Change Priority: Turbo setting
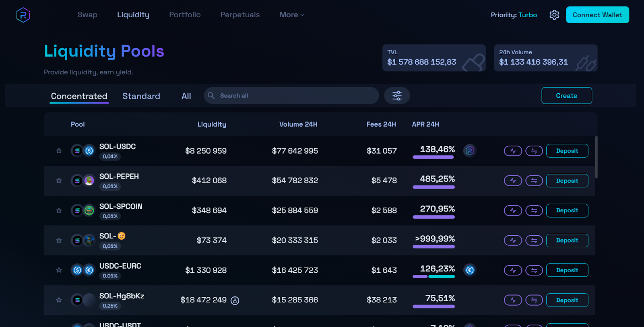This screenshot has width=644, height=327. click(514, 15)
